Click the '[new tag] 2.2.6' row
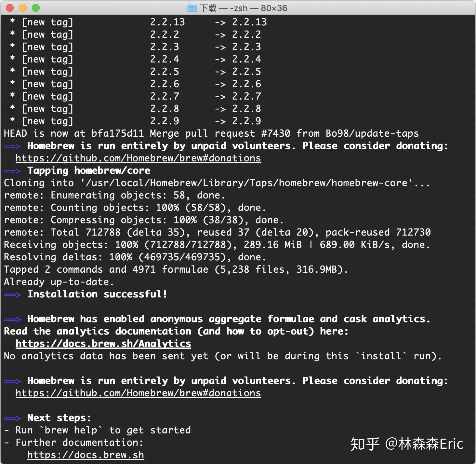This screenshot has height=464, width=476. coord(135,84)
